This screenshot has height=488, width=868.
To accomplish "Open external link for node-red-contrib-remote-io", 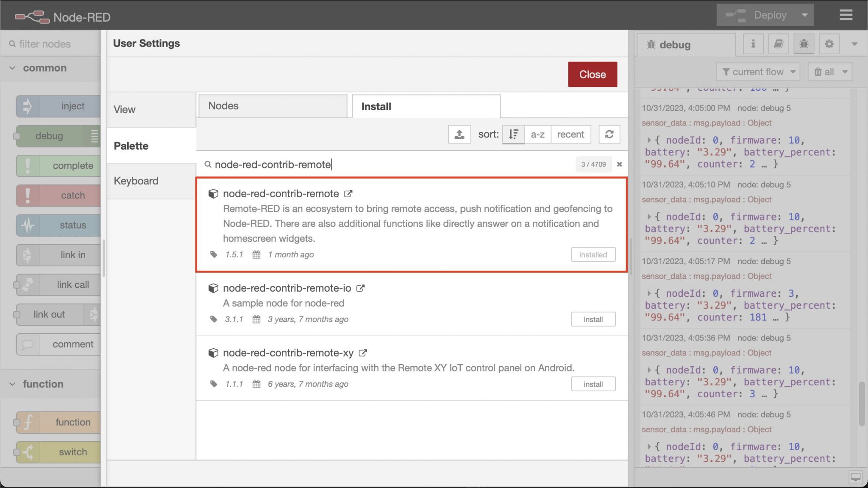I will (360, 288).
